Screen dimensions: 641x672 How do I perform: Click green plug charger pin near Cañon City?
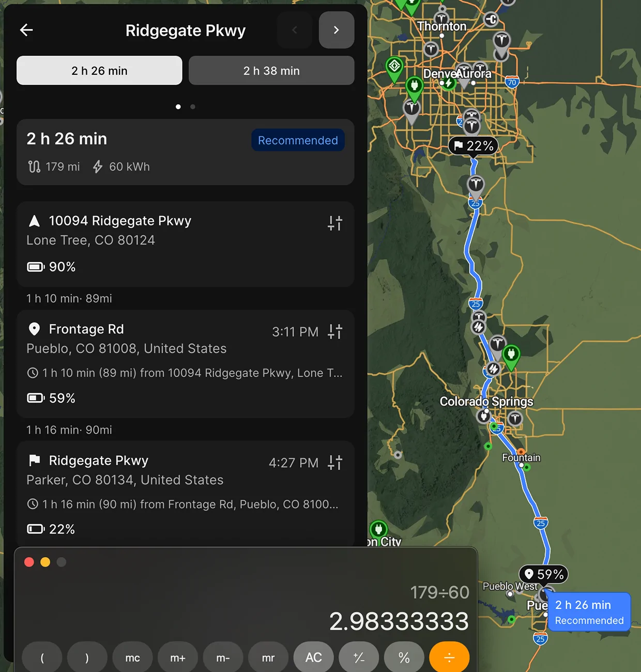[378, 531]
